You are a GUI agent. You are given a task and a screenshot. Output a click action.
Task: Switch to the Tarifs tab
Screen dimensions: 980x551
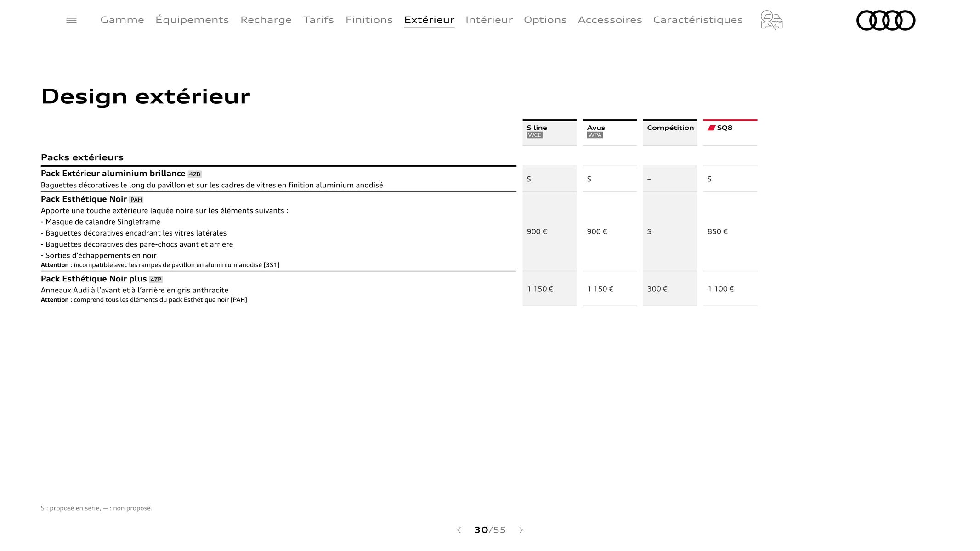(x=318, y=20)
